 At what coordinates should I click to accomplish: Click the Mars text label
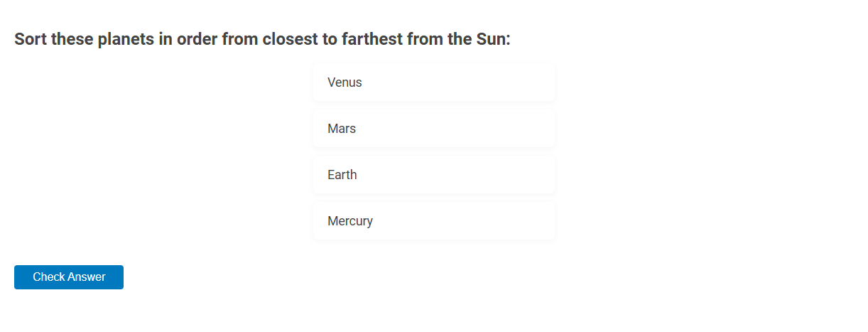pyautogui.click(x=342, y=129)
